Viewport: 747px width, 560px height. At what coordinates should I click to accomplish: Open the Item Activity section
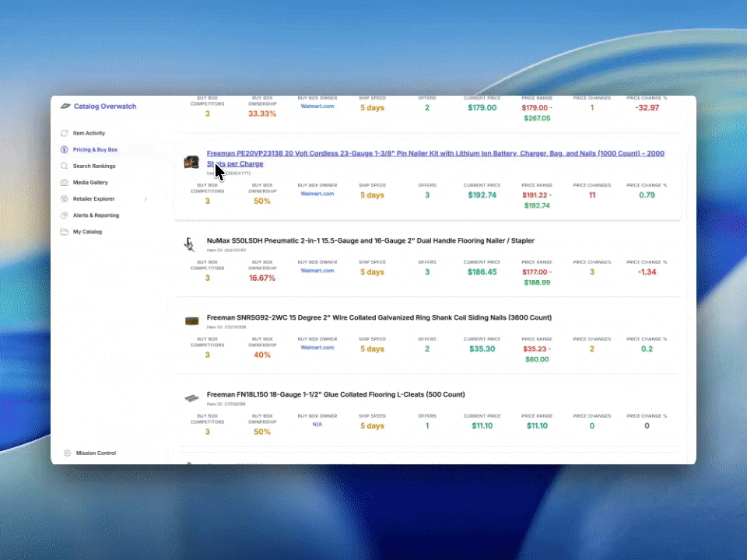click(x=89, y=133)
